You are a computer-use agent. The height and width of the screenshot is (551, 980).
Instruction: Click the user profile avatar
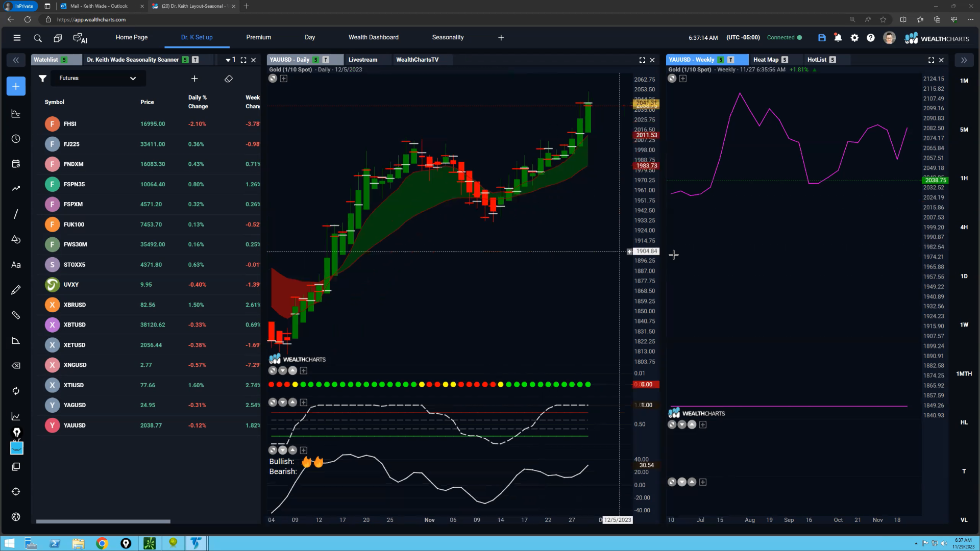889,38
